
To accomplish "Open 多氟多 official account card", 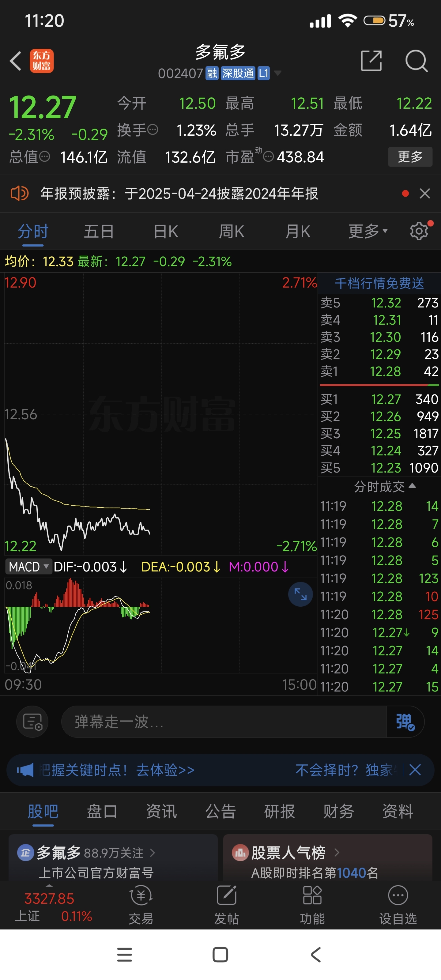I will pos(113,858).
